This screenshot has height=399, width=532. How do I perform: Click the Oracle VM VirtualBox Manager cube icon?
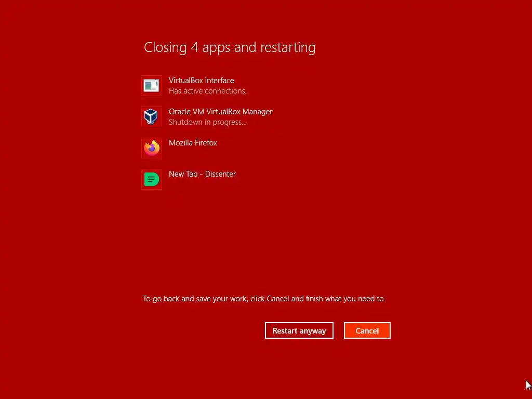point(151,117)
